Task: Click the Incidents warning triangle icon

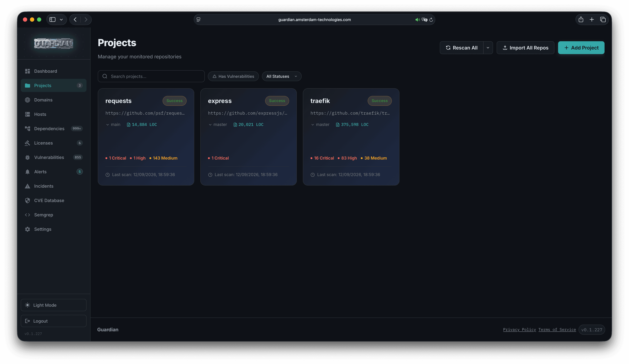Action: click(28, 186)
